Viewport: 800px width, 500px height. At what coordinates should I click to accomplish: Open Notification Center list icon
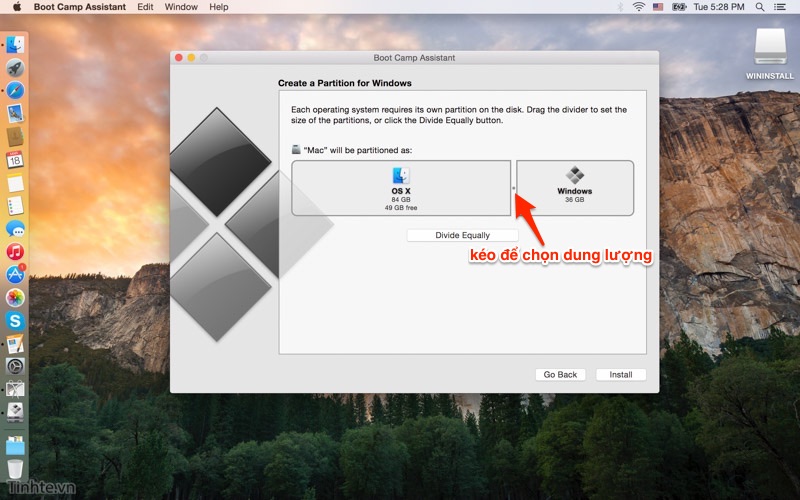tap(780, 7)
